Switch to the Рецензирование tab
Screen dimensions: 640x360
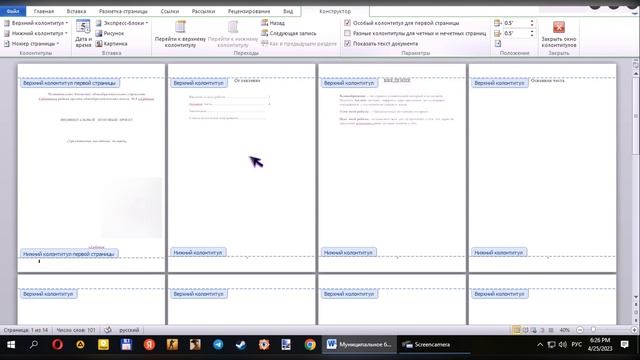tap(249, 11)
